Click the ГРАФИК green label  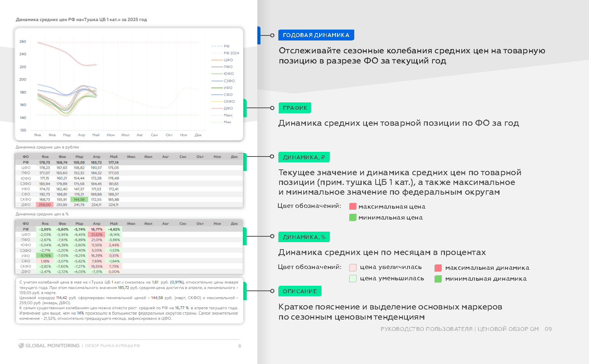[x=295, y=108]
